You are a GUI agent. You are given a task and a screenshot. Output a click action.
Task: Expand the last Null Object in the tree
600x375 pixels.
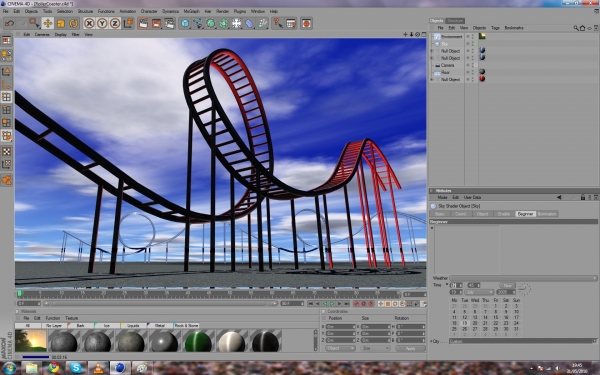pyautogui.click(x=432, y=80)
